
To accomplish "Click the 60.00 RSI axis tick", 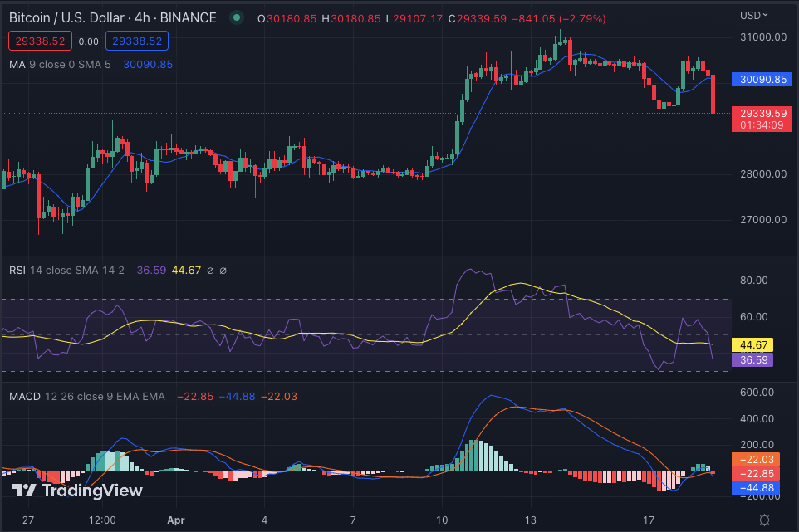I will [753, 317].
